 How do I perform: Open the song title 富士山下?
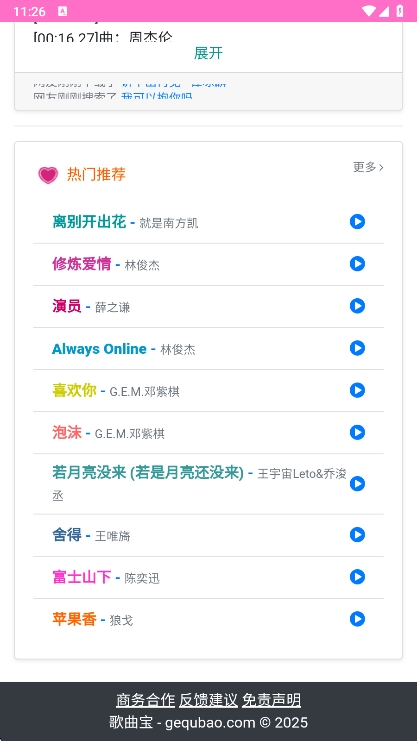pos(81,577)
